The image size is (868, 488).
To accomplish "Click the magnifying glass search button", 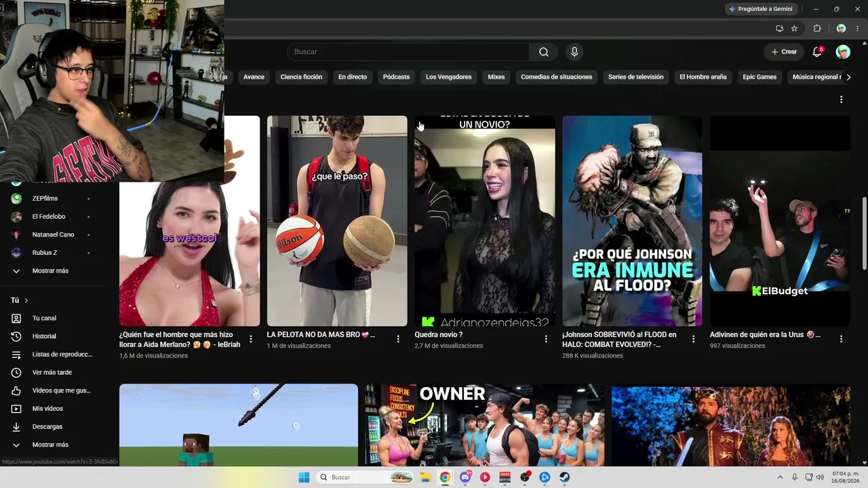I will [x=544, y=52].
